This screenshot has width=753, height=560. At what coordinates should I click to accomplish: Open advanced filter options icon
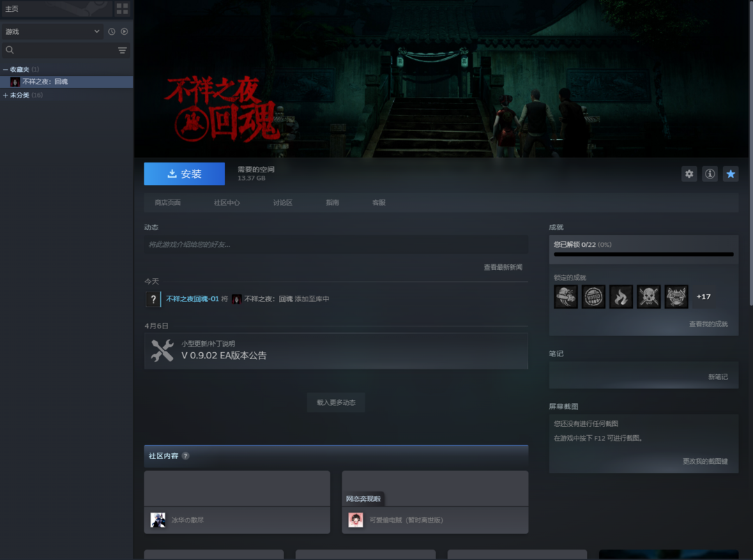pyautogui.click(x=123, y=50)
